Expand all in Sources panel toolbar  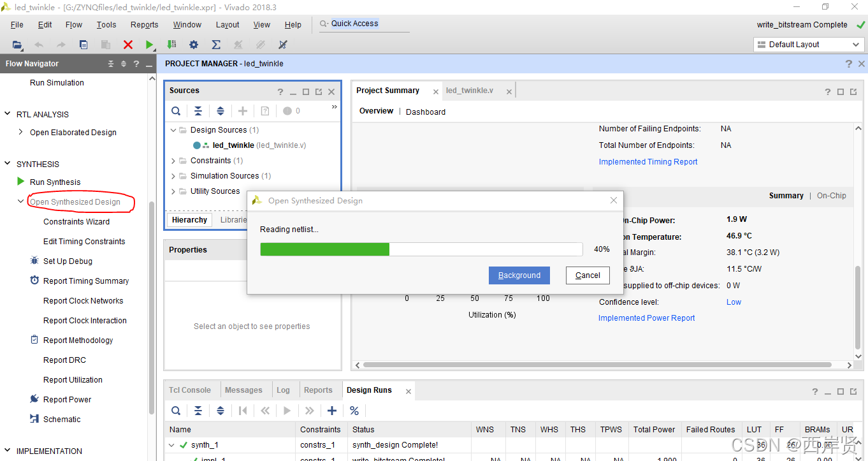221,111
